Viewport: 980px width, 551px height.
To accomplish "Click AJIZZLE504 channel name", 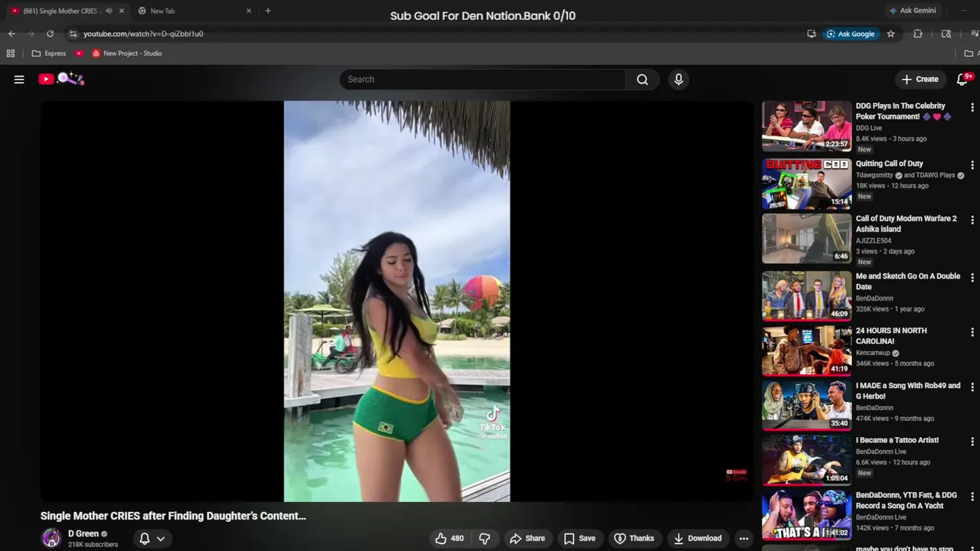I will (874, 240).
